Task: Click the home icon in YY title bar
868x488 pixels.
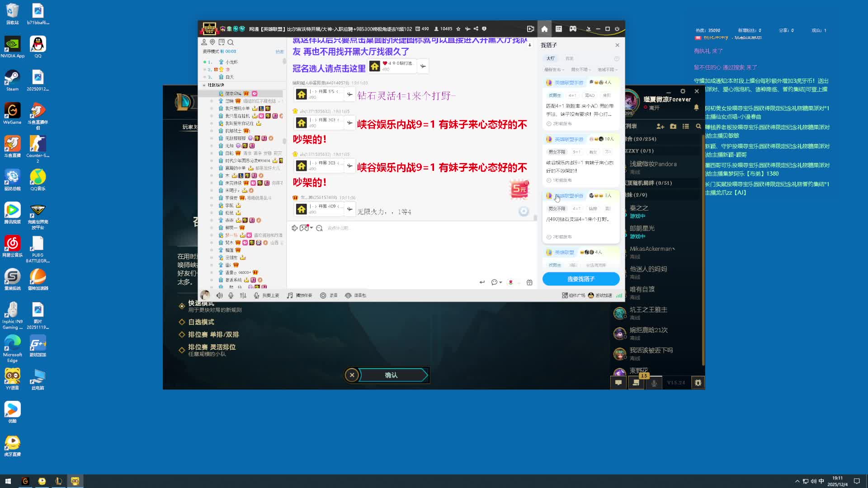Action: click(x=544, y=29)
